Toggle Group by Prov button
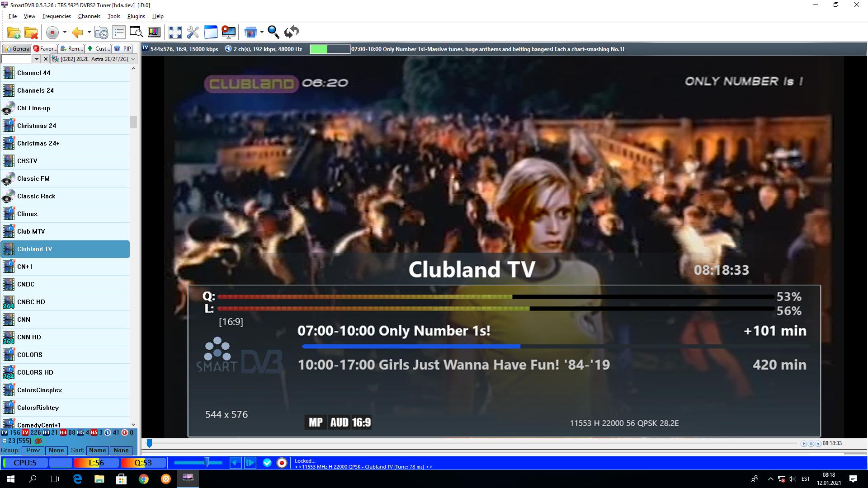 33,450
